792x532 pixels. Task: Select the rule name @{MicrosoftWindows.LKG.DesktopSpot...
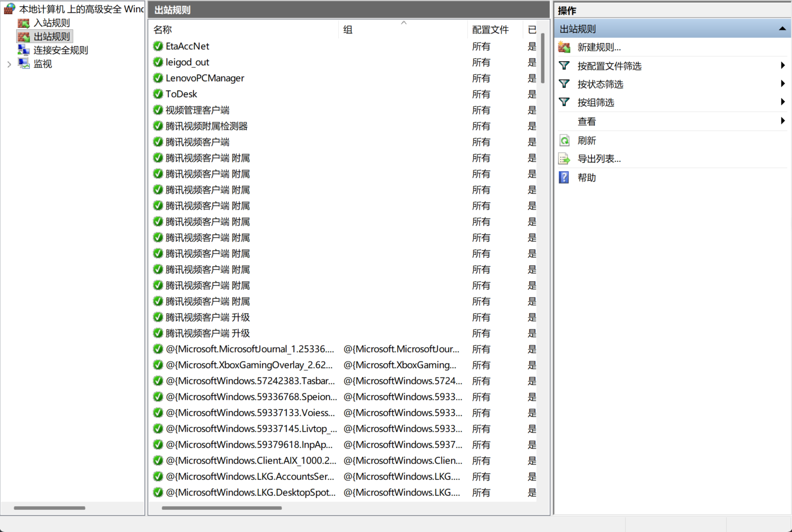point(250,493)
